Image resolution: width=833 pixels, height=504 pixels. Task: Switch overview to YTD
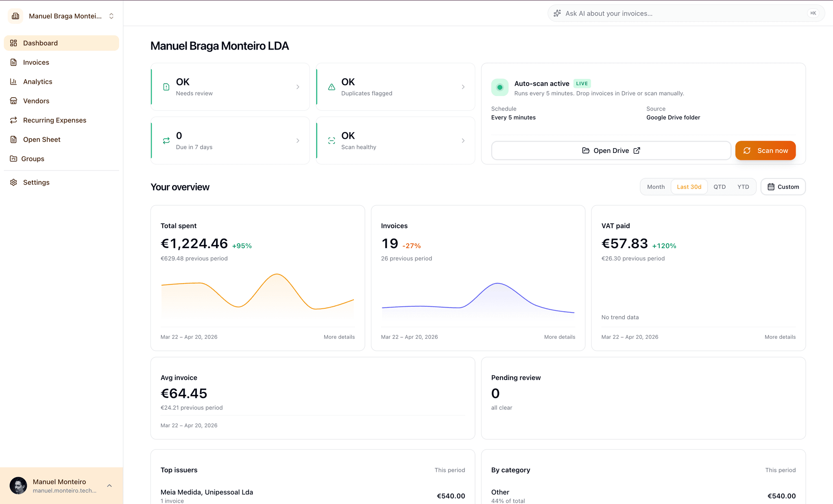pyautogui.click(x=743, y=187)
